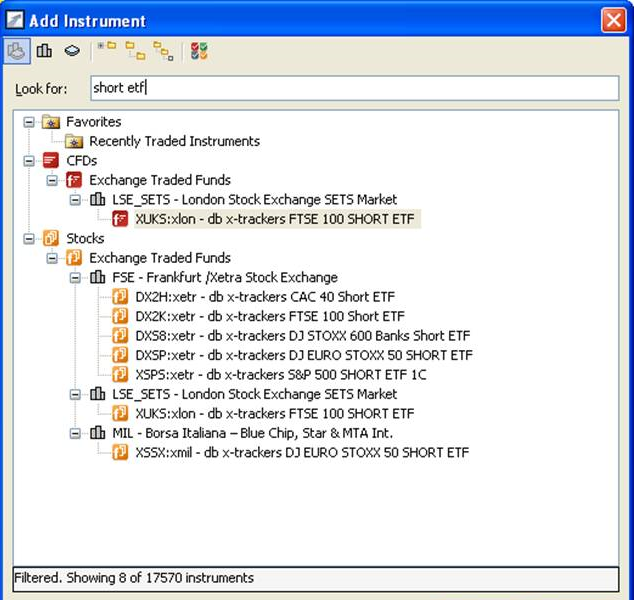Select the first toolbar grouping icon (highlighted)
The width and height of the screenshot is (635, 600).
[17, 51]
